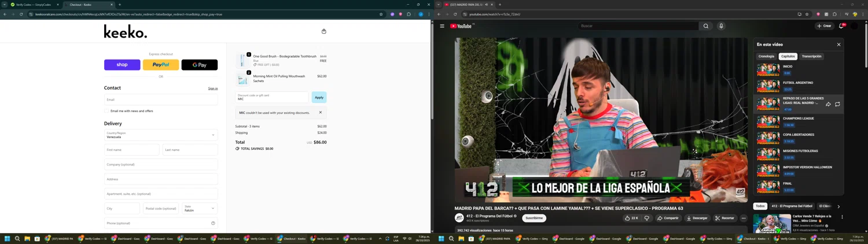This screenshot has height=244, width=868.
Task: Choose PayPal express checkout
Action: tap(161, 65)
